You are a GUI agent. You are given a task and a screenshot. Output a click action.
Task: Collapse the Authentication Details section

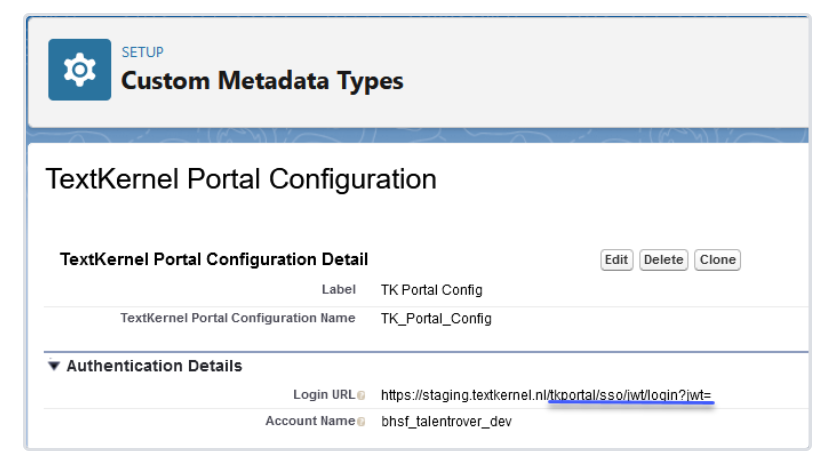coord(54,366)
